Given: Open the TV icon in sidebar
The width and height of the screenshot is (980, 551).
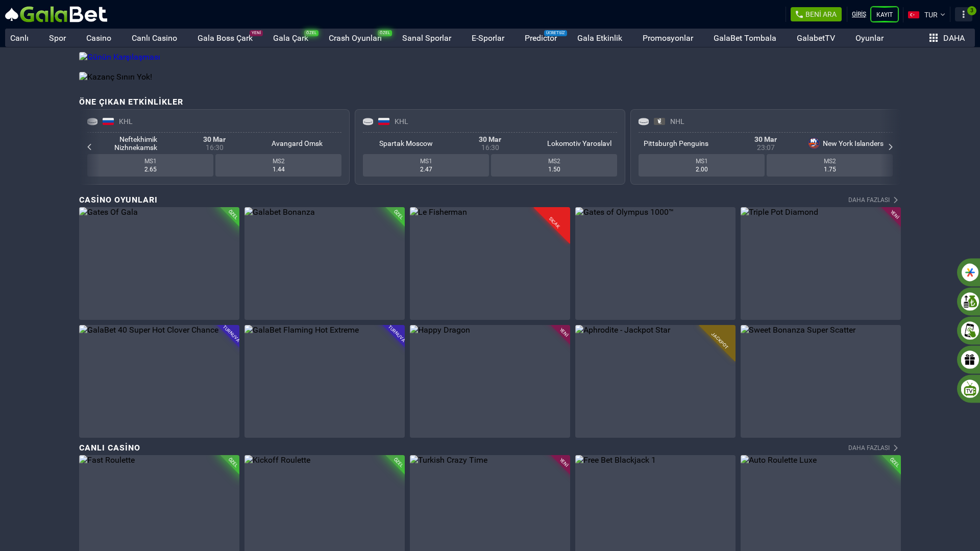Looking at the screenshot, I should click(x=969, y=389).
